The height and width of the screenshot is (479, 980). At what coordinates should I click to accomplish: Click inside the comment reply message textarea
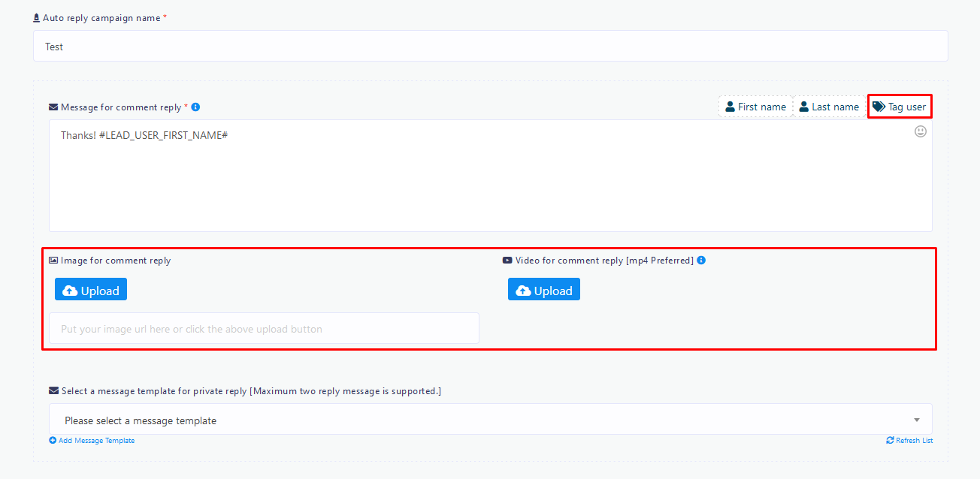pyautogui.click(x=490, y=180)
